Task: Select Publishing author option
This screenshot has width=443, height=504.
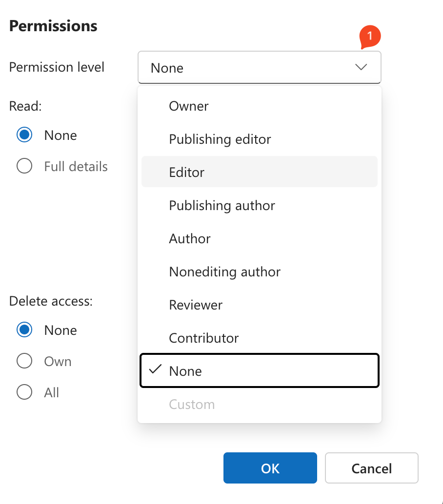Action: click(x=259, y=205)
